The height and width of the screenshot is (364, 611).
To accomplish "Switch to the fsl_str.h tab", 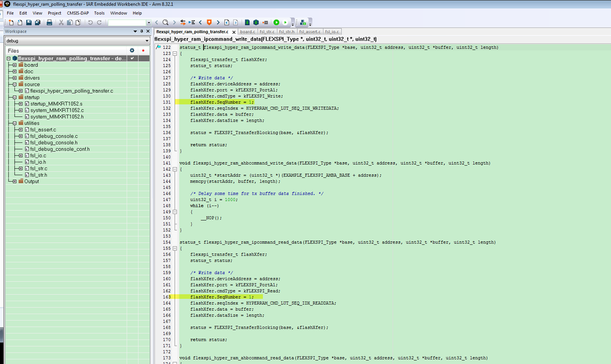I will click(x=287, y=32).
